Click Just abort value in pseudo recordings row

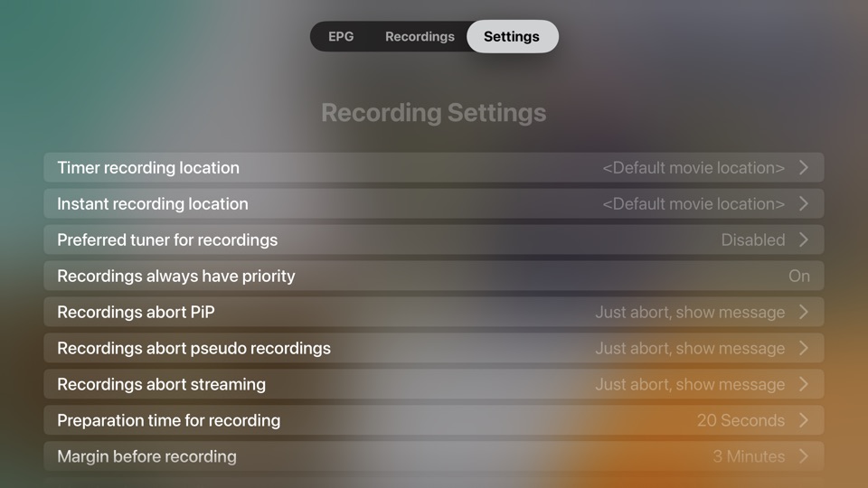click(x=690, y=348)
